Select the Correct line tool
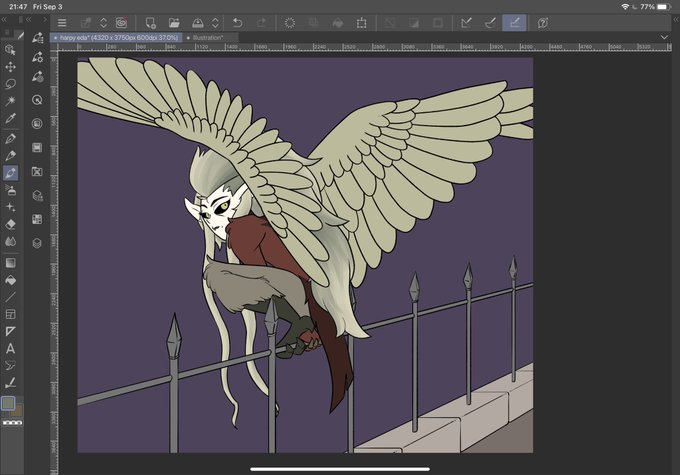Viewport: 680px width, 475px height. pos(10,383)
